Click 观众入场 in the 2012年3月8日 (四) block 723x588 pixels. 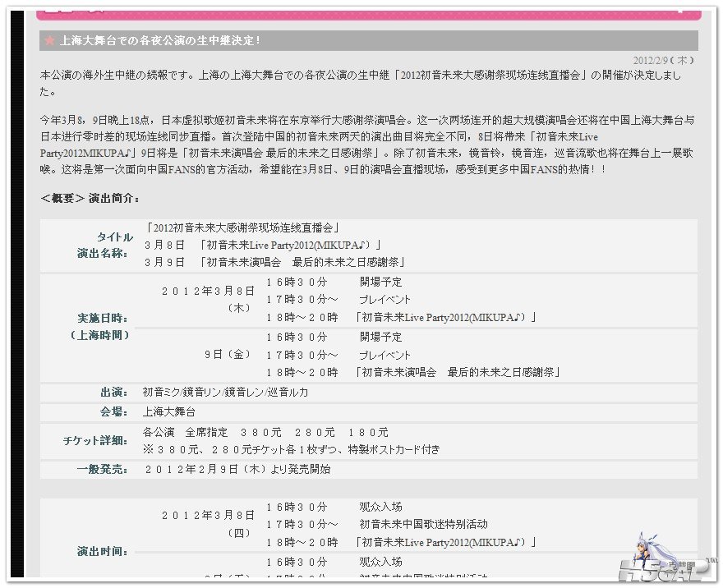[x=381, y=507]
